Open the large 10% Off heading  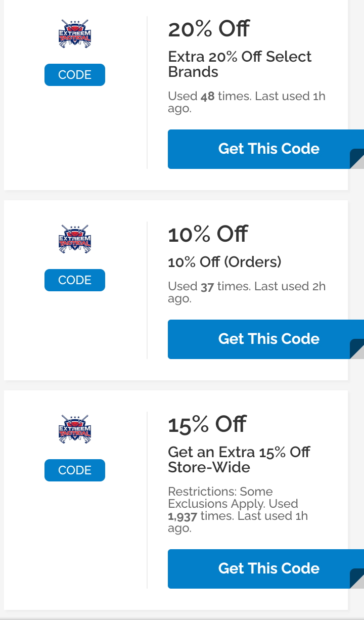point(208,234)
